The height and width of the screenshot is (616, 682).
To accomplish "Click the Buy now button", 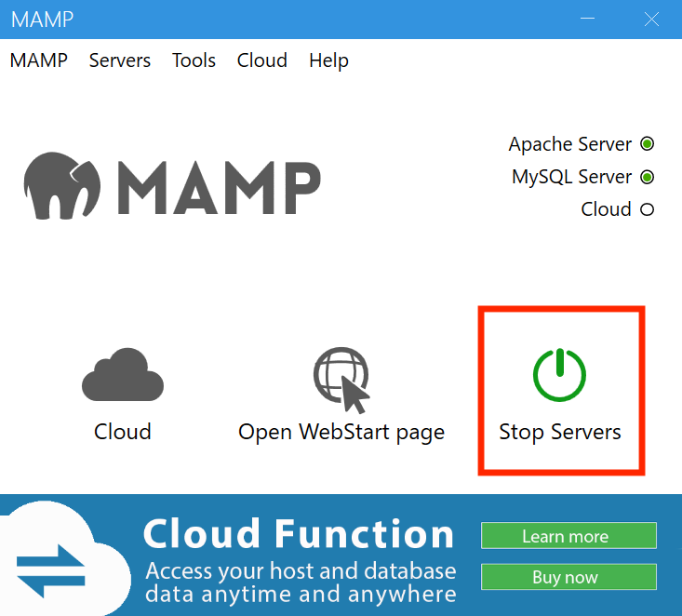I will coord(568,577).
